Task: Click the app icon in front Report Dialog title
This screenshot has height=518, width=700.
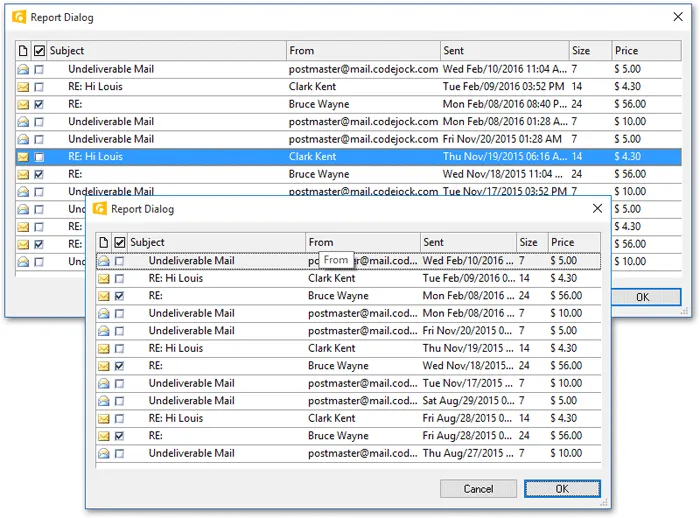Action: click(x=100, y=209)
